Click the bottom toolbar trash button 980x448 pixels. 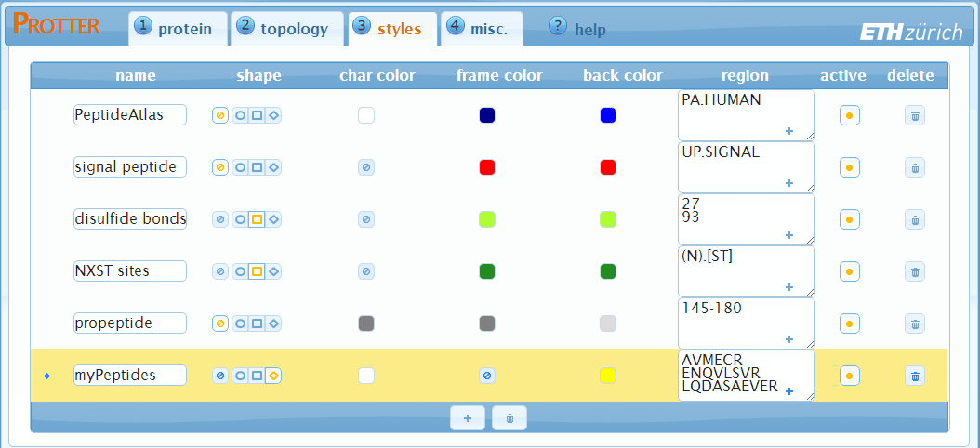pyautogui.click(x=510, y=418)
